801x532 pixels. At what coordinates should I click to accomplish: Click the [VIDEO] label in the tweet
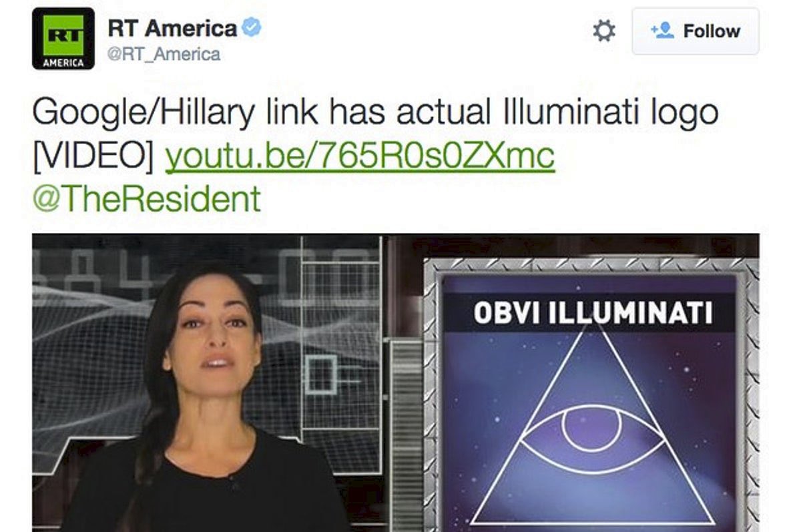point(94,156)
